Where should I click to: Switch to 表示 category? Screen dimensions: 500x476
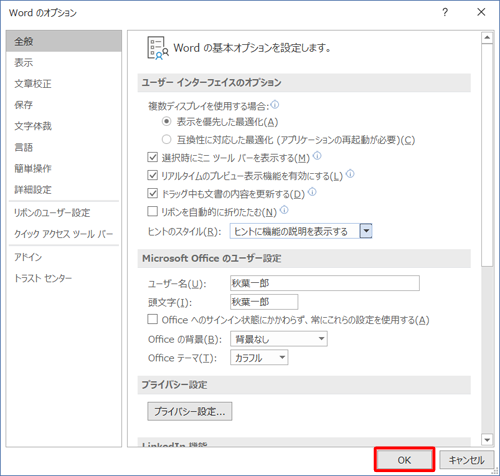click(64, 62)
